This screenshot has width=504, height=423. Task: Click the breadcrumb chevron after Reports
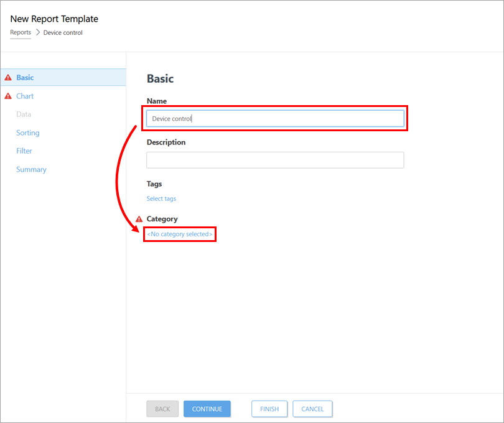click(37, 32)
